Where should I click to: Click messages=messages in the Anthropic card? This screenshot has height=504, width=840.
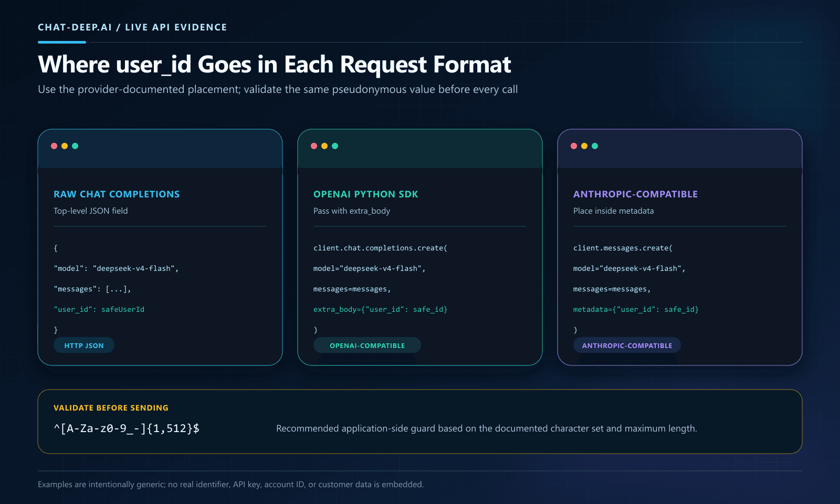pyautogui.click(x=612, y=289)
